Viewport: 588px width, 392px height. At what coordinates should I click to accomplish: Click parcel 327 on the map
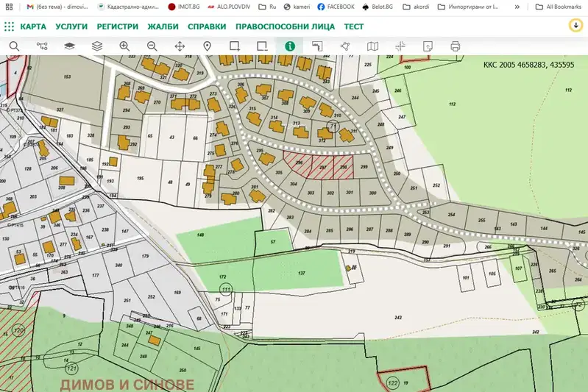[60, 110]
